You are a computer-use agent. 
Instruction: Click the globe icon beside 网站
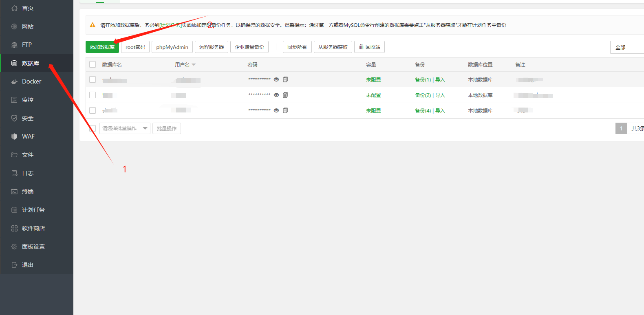pyautogui.click(x=14, y=26)
